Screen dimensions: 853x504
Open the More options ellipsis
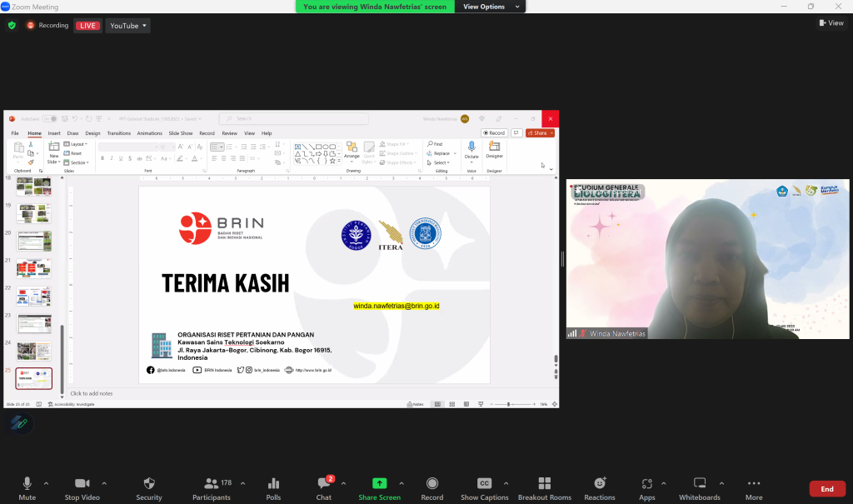(754, 488)
